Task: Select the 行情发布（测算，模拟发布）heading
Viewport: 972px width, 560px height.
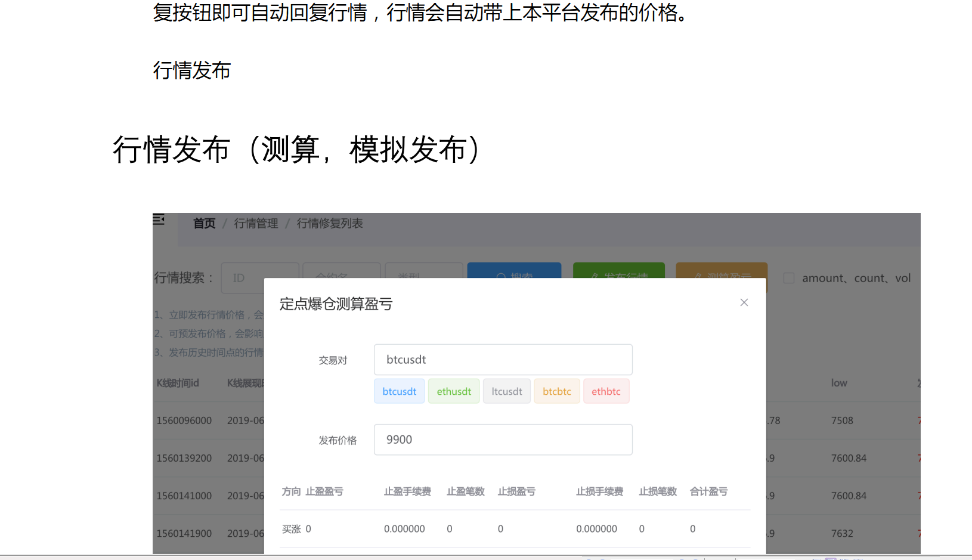Action: tap(296, 149)
